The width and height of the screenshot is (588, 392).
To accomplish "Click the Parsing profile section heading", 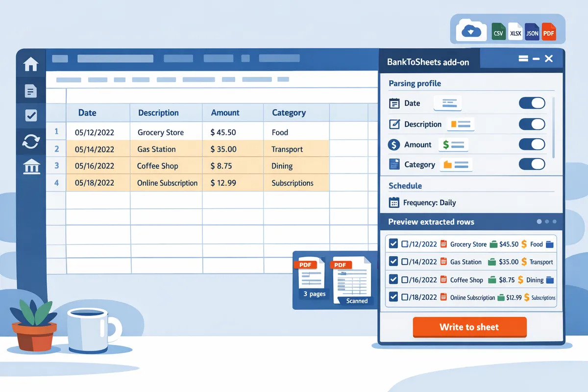I will coord(415,83).
